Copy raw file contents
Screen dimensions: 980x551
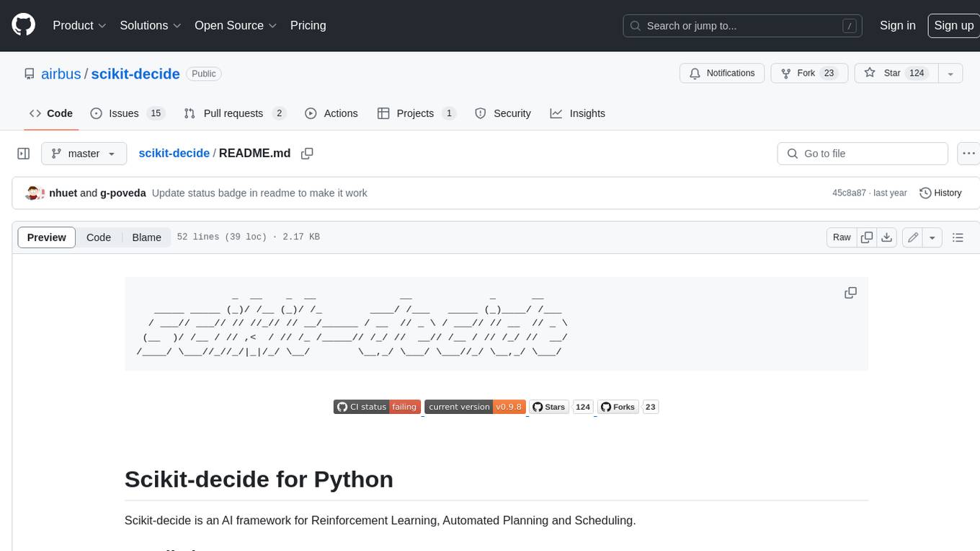pyautogui.click(x=867, y=237)
